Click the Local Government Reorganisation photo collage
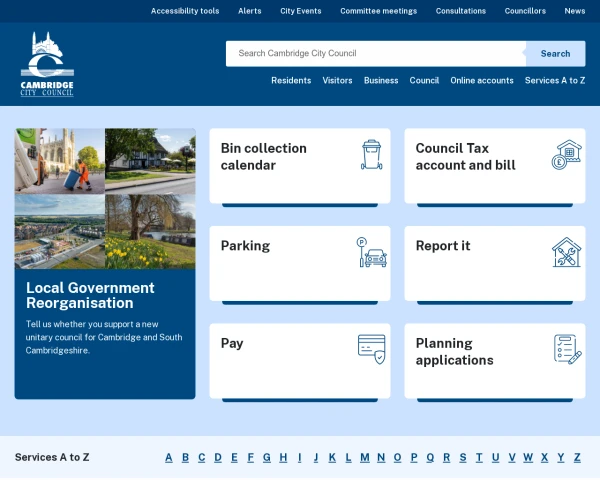The image size is (600, 480). click(105, 198)
